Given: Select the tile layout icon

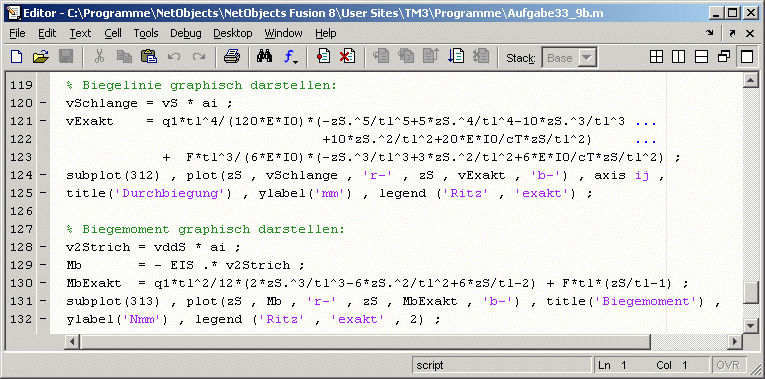Looking at the screenshot, I should [657, 57].
